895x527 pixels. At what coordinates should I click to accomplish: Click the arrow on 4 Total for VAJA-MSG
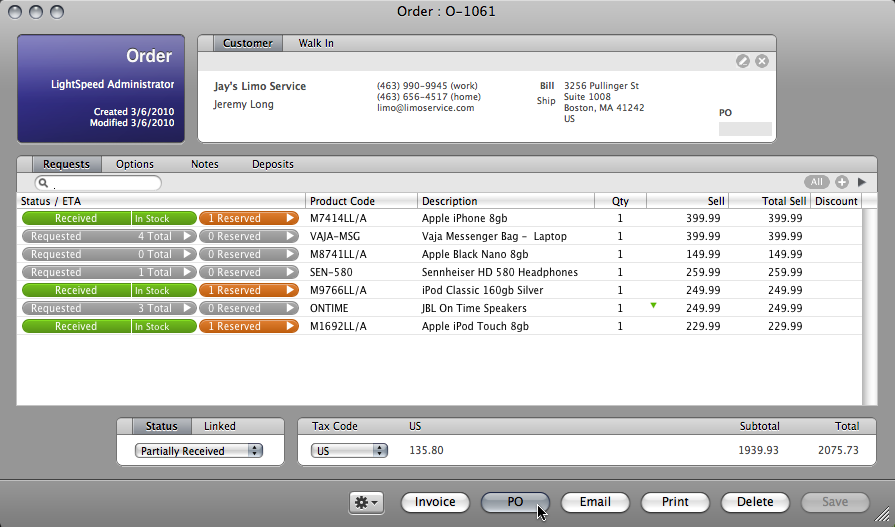pyautogui.click(x=187, y=236)
